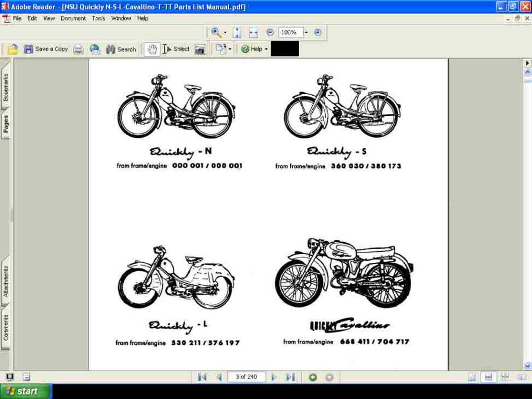Zoom out with the minus icon
This screenshot has height=399, width=532.
[x=270, y=32]
